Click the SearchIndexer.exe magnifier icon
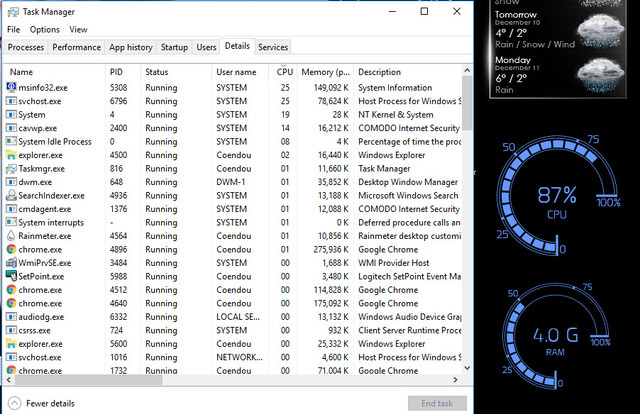The height and width of the screenshot is (414, 640). pyautogui.click(x=11, y=195)
